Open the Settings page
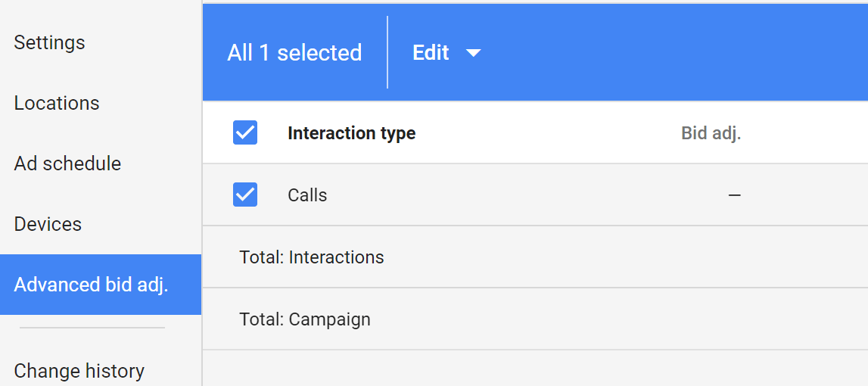 coord(49,42)
